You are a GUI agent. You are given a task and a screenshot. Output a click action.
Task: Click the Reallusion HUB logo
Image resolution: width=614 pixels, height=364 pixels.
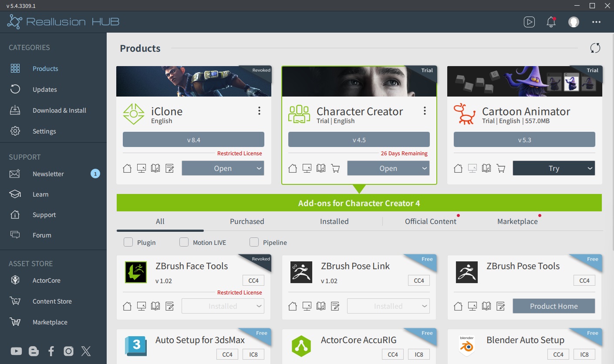[x=63, y=22]
